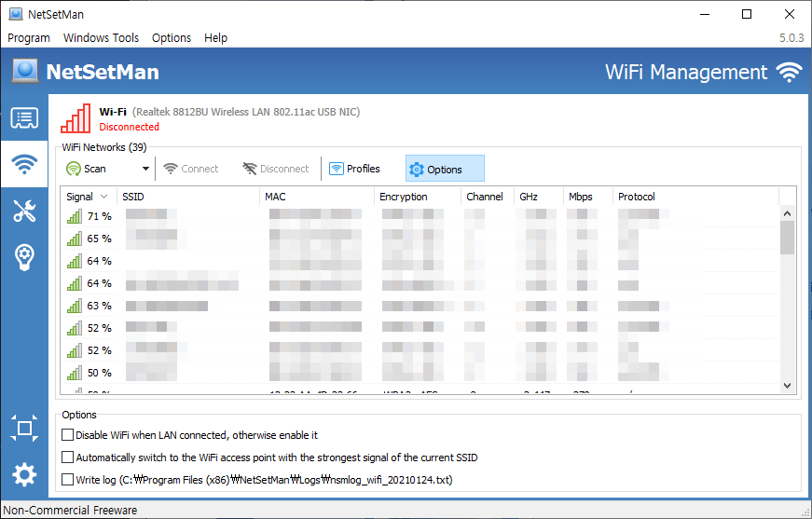Viewport: 812px width, 519px height.
Task: Open the Options menu
Action: pos(172,38)
